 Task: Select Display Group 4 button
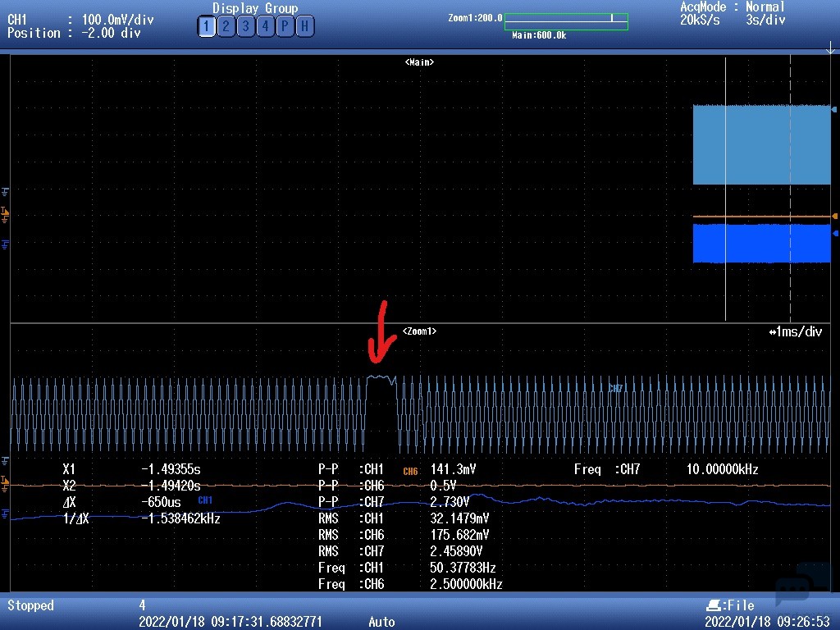[265, 27]
